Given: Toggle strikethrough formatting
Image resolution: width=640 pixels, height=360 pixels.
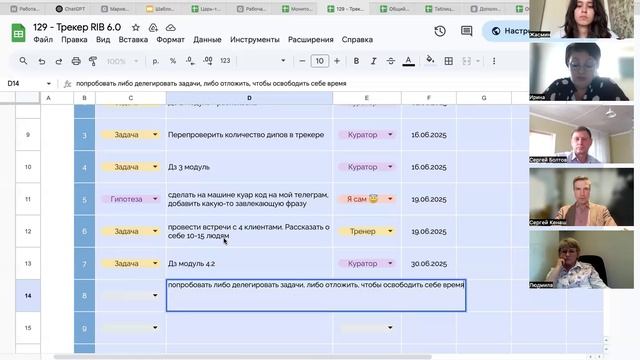Looking at the screenshot, I should click(x=391, y=61).
